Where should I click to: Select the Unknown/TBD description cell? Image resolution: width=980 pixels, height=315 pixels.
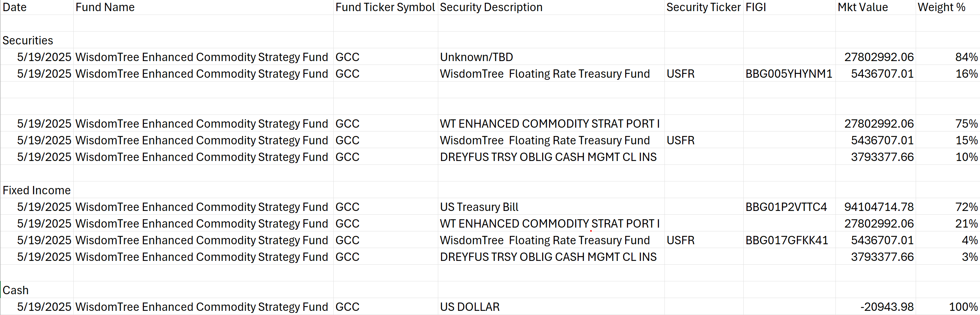551,57
